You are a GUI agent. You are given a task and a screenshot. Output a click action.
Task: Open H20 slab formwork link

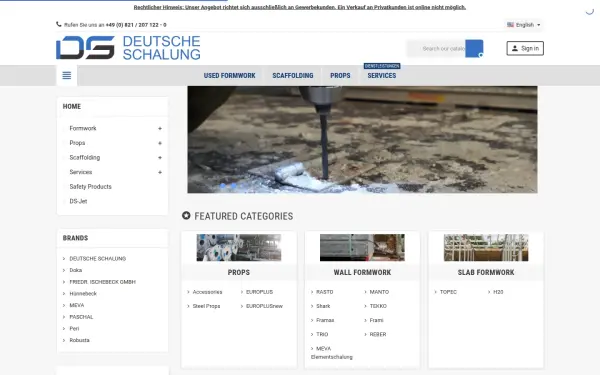click(x=498, y=292)
